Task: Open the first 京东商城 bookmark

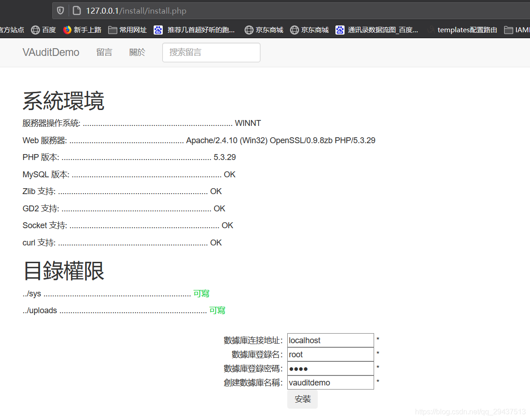Action: 264,30
